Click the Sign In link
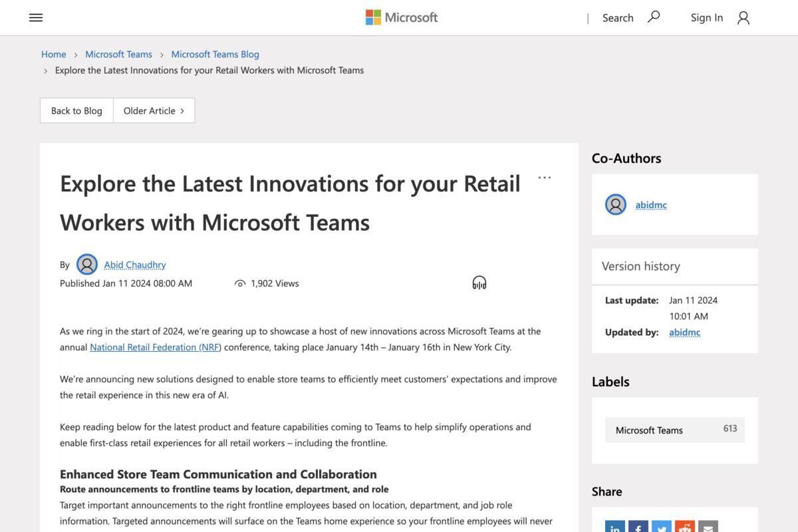This screenshot has height=532, width=798. tap(707, 17)
